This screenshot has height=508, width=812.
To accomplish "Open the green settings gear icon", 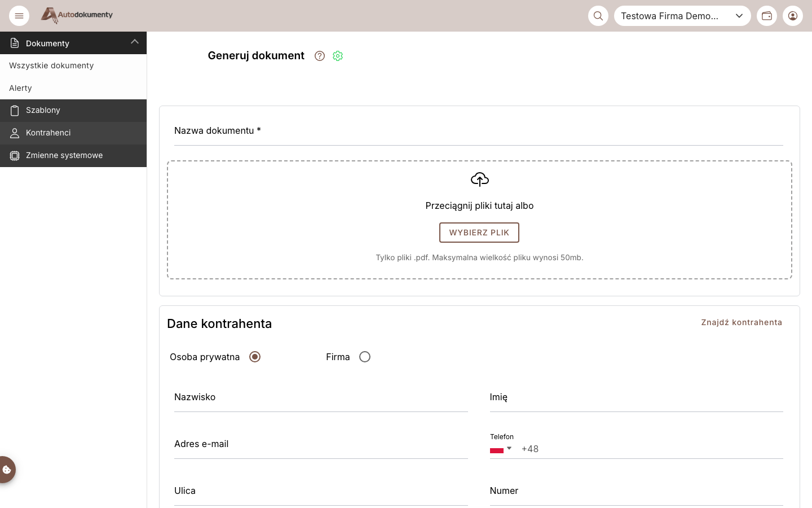I will pyautogui.click(x=338, y=56).
